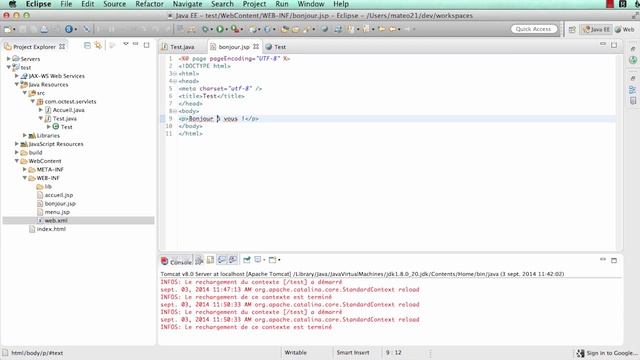Maximize the Console panel
The height and width of the screenshot is (360, 640).
tap(614, 260)
